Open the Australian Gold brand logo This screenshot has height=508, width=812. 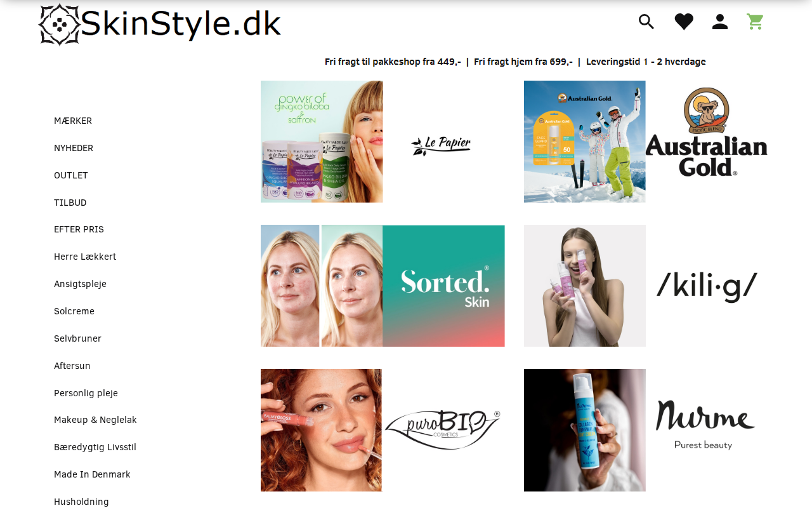pyautogui.click(x=706, y=131)
